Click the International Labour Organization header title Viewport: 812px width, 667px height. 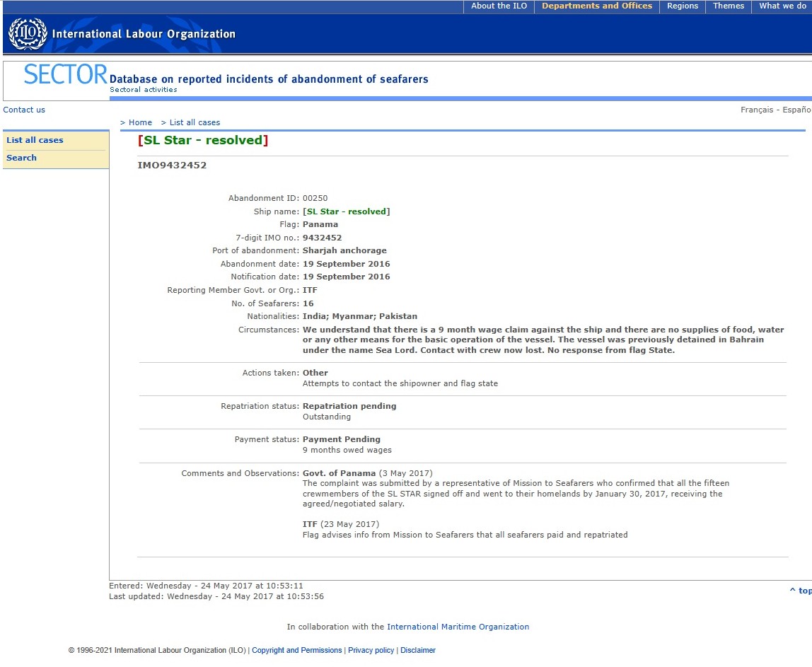(x=144, y=34)
